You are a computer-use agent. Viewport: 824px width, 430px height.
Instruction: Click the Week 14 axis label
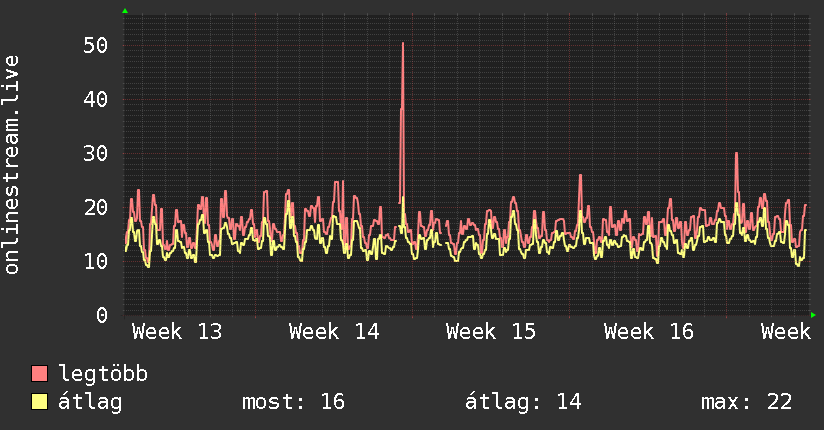click(334, 332)
